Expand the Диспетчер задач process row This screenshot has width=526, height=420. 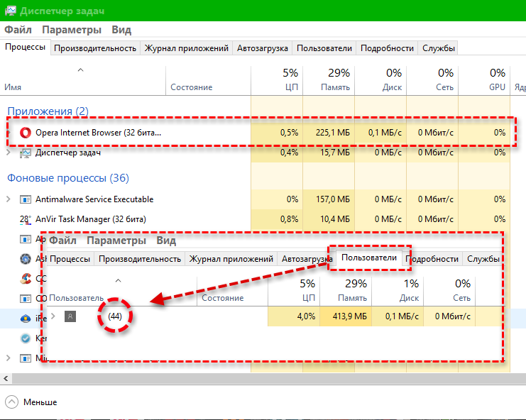click(9, 153)
